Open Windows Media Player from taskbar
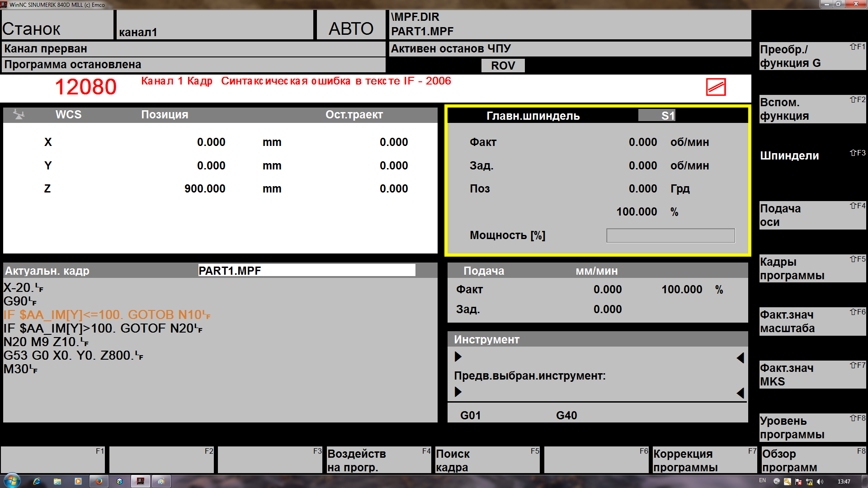Screen dimensions: 868x488 click(78, 481)
